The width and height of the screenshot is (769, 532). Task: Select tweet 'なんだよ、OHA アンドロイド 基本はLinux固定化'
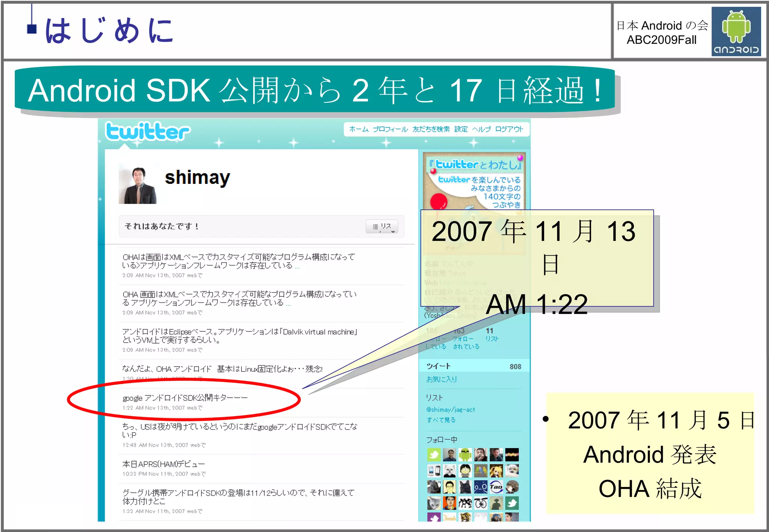pyautogui.click(x=222, y=369)
